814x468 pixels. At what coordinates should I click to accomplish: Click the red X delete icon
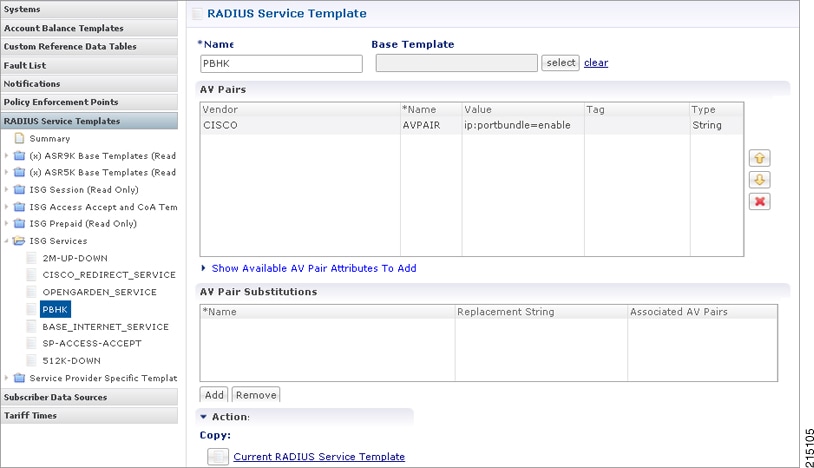click(x=759, y=201)
